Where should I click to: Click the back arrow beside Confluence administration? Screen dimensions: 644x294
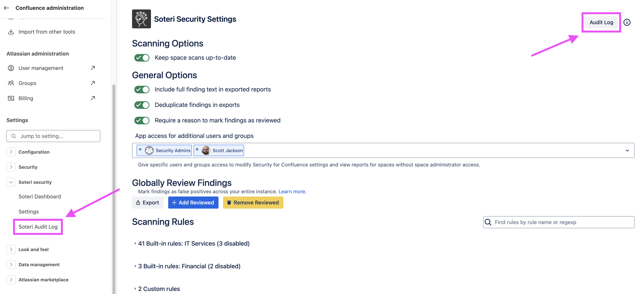(6, 8)
